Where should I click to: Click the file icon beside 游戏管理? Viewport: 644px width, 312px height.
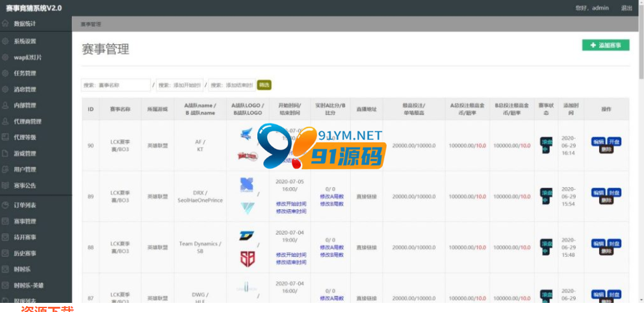pyautogui.click(x=5, y=153)
